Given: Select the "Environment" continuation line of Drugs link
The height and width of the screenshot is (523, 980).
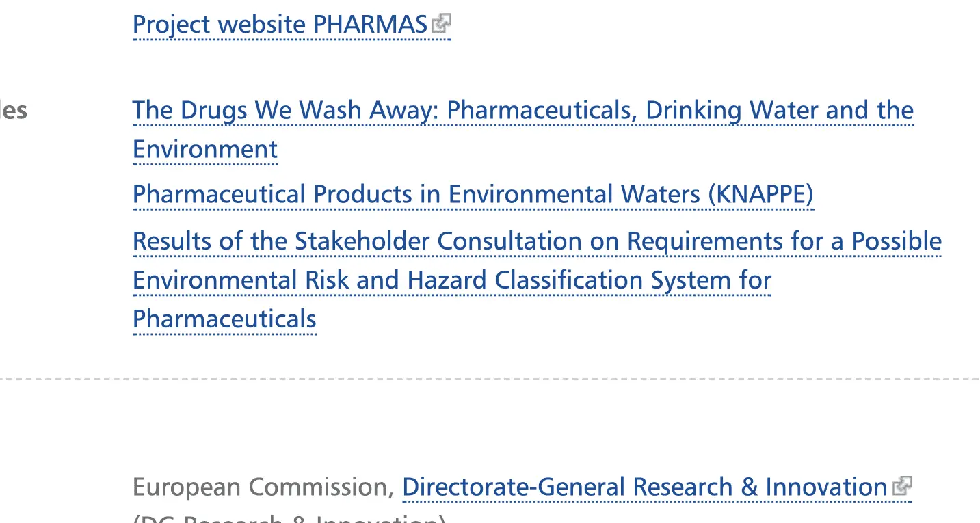Looking at the screenshot, I should pos(205,149).
